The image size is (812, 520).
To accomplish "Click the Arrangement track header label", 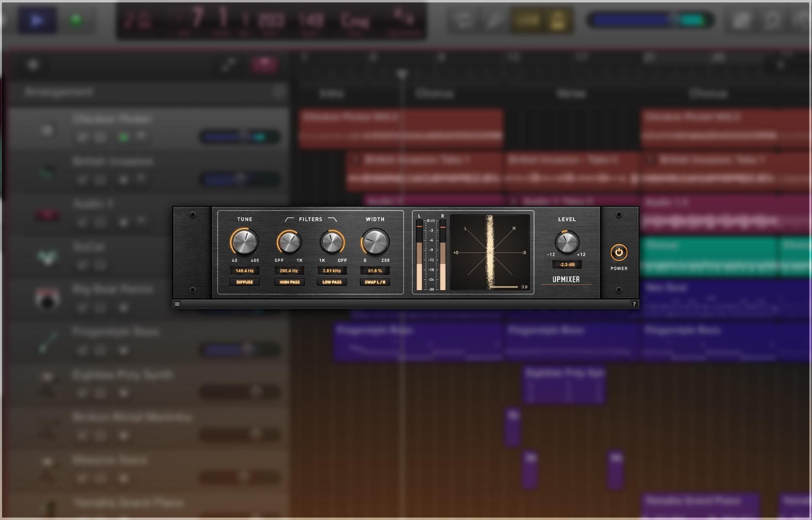I will [x=59, y=92].
